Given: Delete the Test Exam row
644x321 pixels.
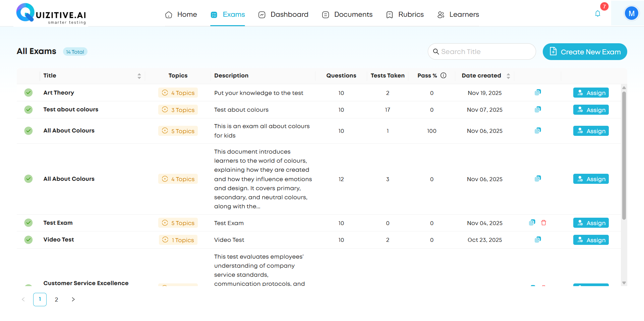Looking at the screenshot, I should coord(544,222).
